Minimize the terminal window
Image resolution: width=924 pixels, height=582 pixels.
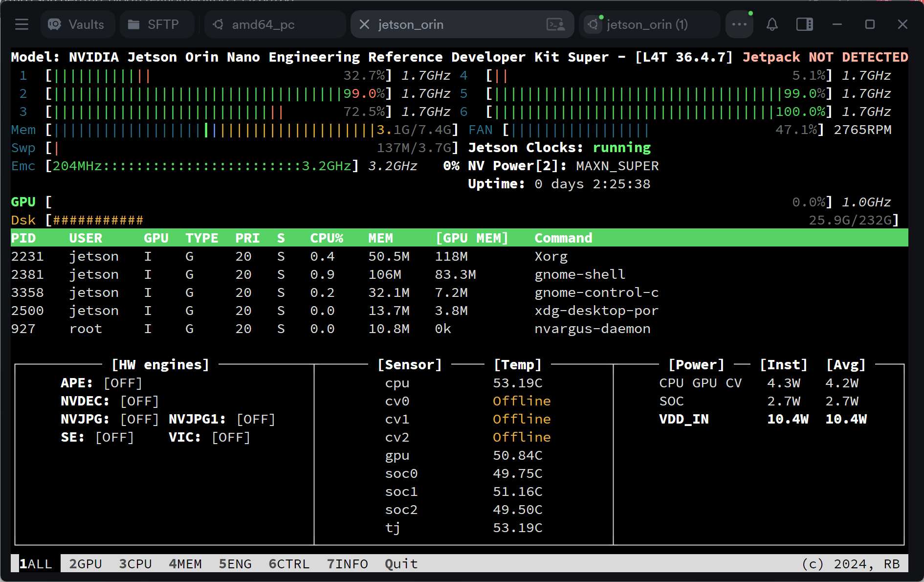837,24
